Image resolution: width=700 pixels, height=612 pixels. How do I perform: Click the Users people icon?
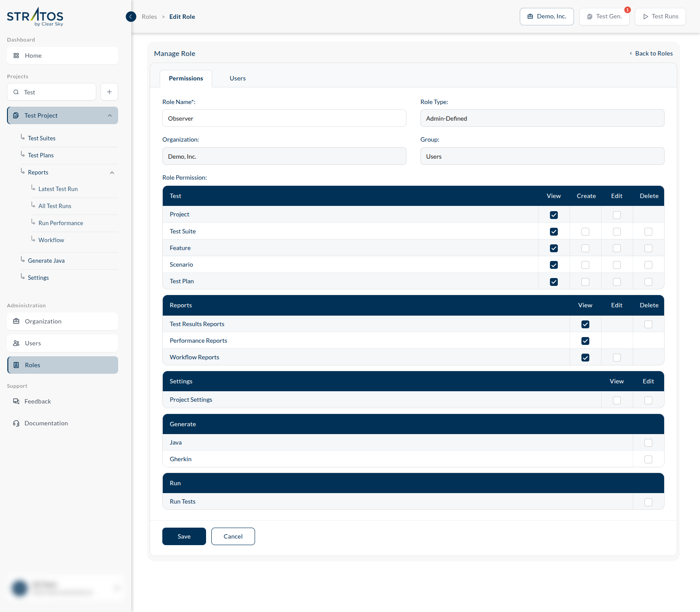pyautogui.click(x=16, y=343)
